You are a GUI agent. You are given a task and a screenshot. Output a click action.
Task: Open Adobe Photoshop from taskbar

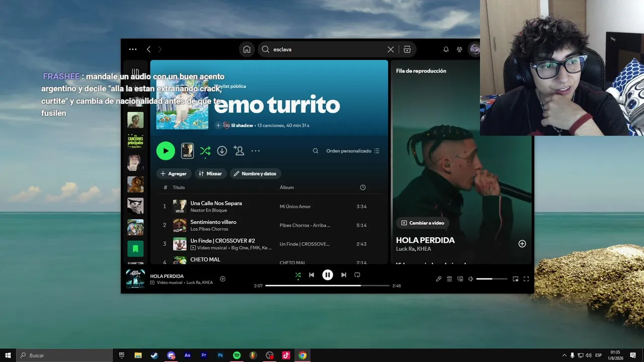pos(220,355)
